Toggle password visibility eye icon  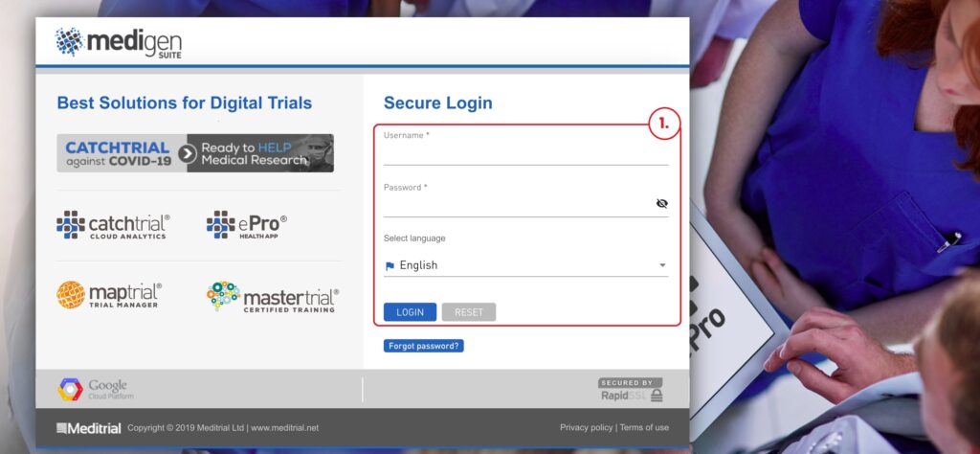(662, 203)
